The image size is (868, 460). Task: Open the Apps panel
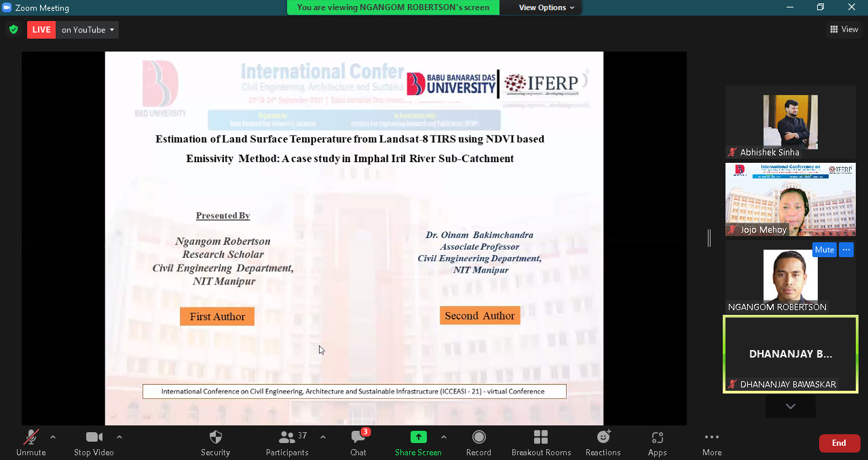pos(657,442)
